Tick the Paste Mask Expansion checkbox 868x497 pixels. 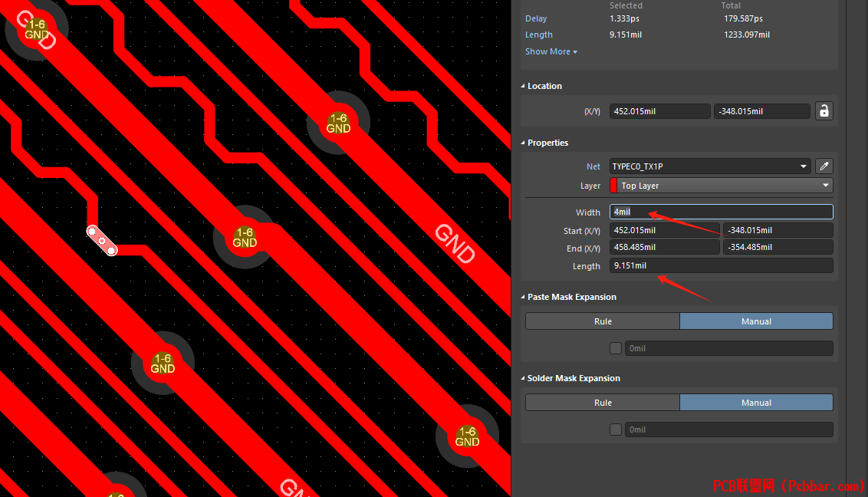point(616,348)
